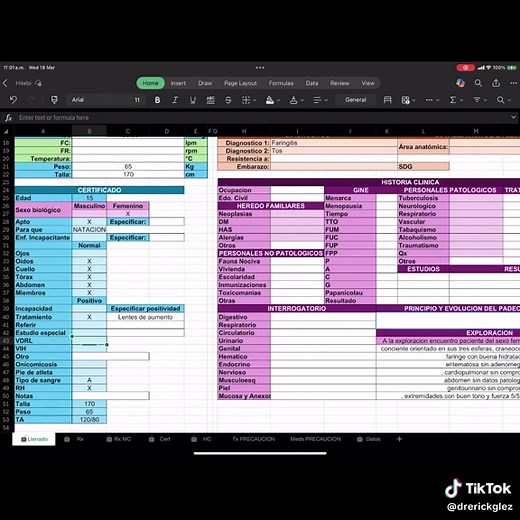
Task: Open the General number format box
Action: (356, 100)
